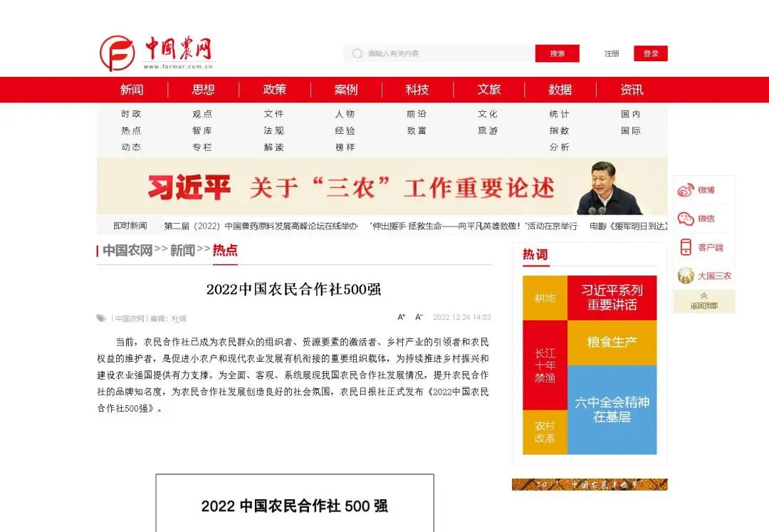Viewport: 769px width, 532px height.
Task: Open 文化 under 文旅
Action: 488,114
